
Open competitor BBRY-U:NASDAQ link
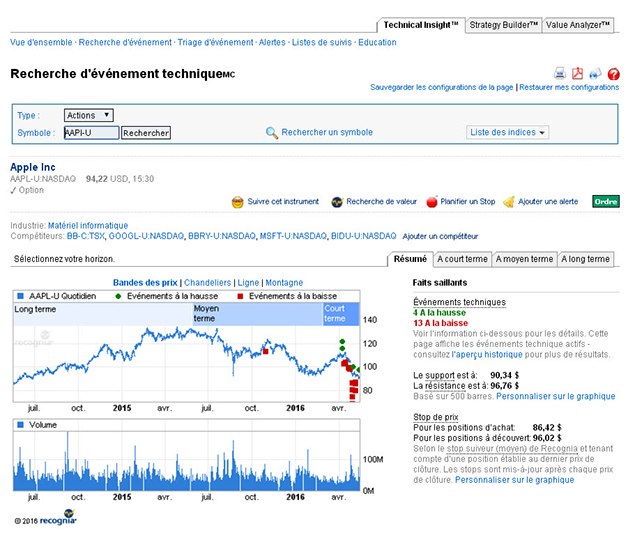click(x=222, y=236)
